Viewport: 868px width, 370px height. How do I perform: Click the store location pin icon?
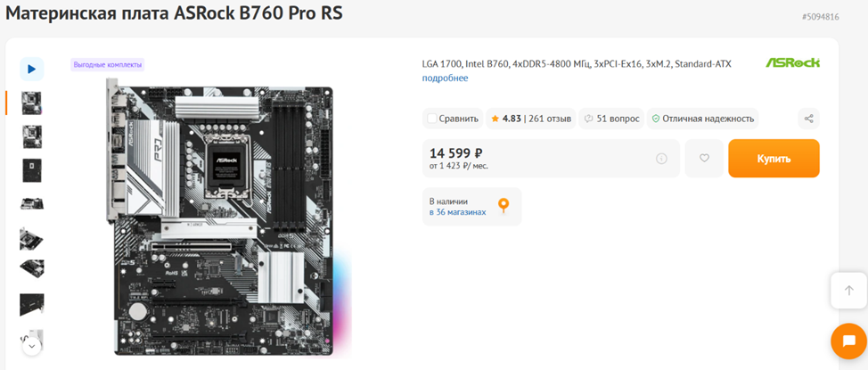[x=504, y=206]
